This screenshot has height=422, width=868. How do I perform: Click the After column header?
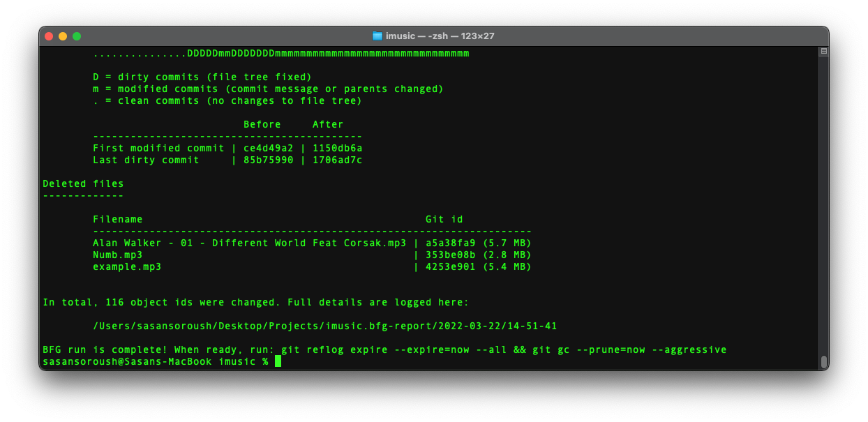327,124
